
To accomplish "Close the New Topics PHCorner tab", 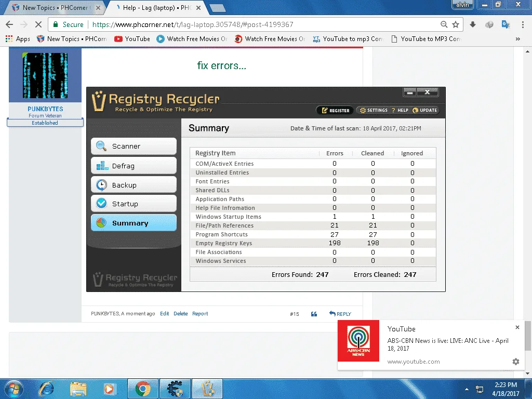I will 98,8.
